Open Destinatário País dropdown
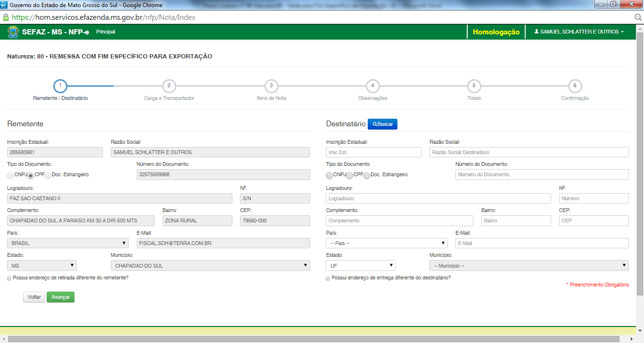Viewport: 644px width, 343px height. coord(387,243)
